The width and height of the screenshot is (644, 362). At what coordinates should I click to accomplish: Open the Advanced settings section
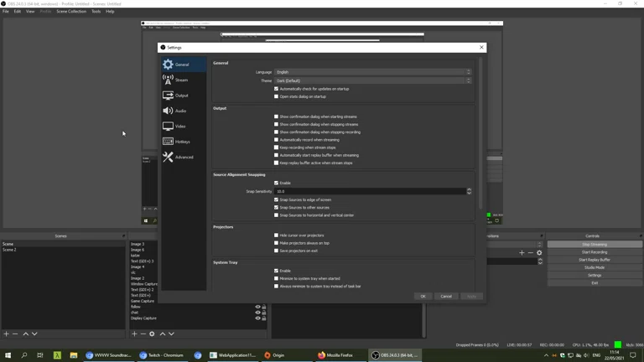184,158
